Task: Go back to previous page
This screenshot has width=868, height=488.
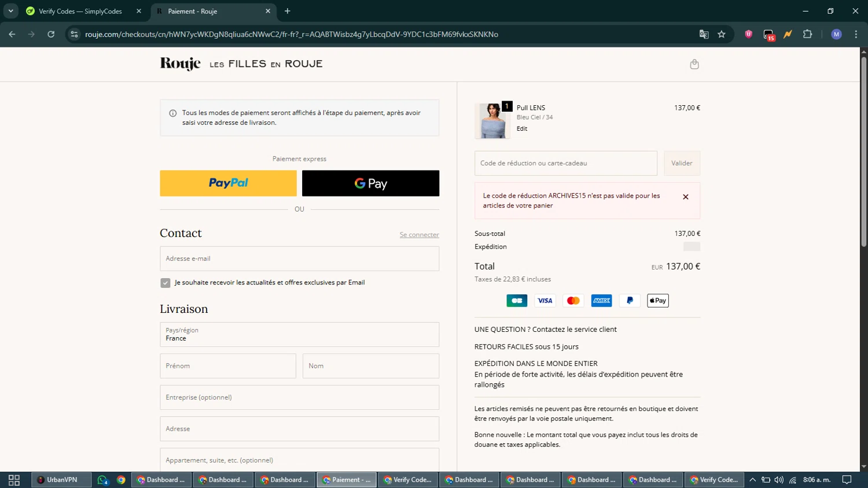Action: coord(12,34)
